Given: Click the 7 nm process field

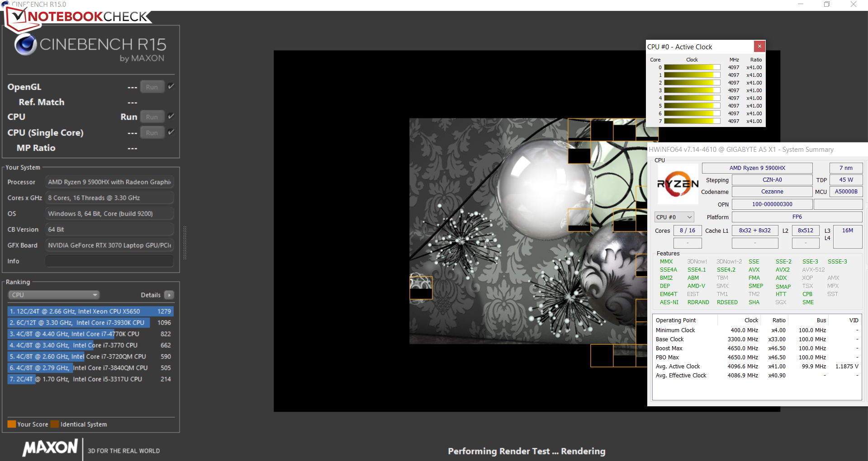Looking at the screenshot, I should click(846, 168).
